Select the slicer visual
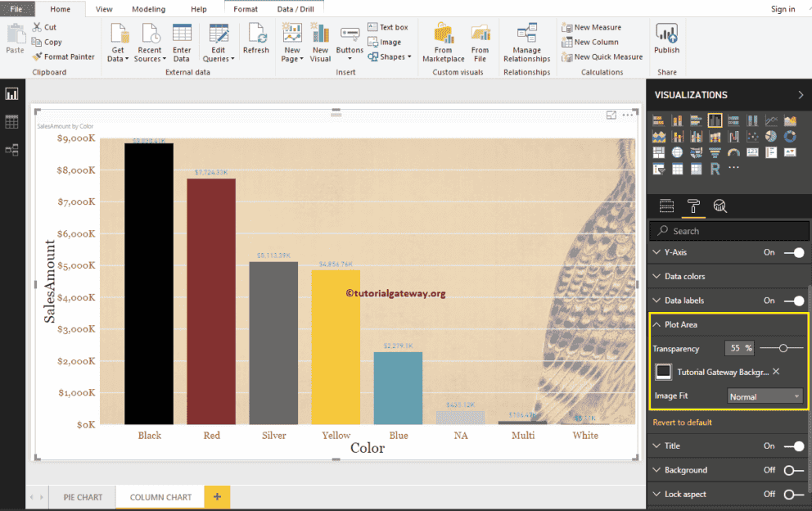Screen dimensions: 812x511 (658, 169)
